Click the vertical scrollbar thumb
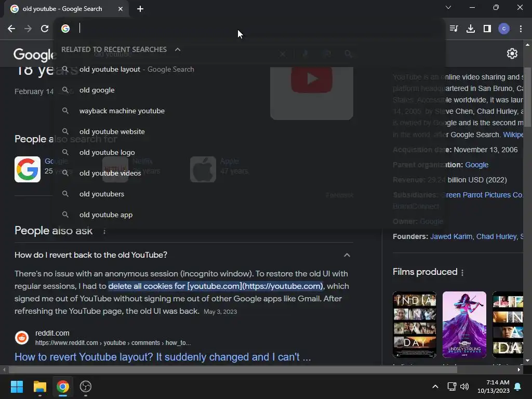The image size is (532, 399). (527, 97)
